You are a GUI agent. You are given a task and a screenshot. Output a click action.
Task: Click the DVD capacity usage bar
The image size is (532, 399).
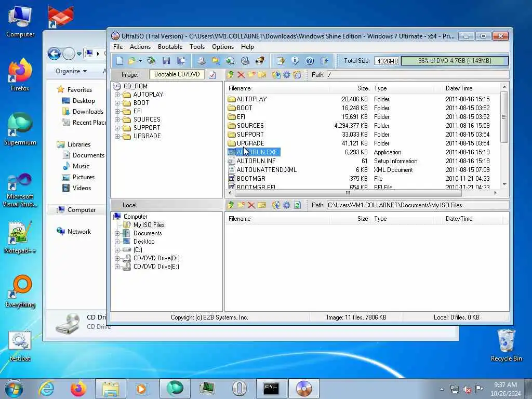455,61
